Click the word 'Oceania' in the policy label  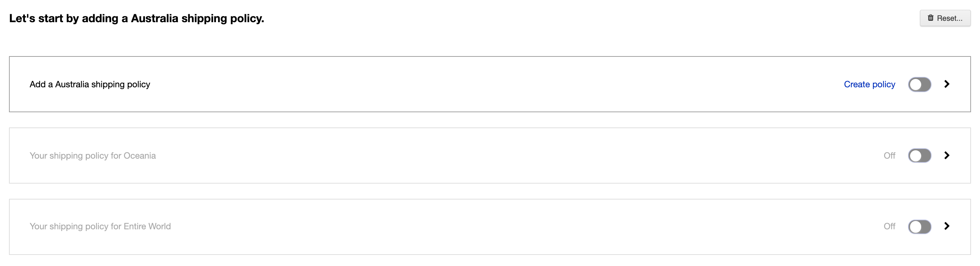pos(139,156)
